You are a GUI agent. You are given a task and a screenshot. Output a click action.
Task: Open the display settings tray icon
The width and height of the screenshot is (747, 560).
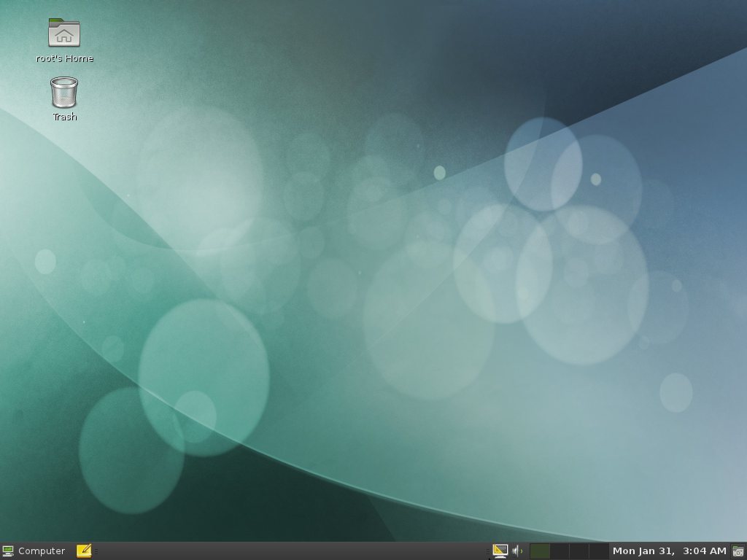[500, 551]
